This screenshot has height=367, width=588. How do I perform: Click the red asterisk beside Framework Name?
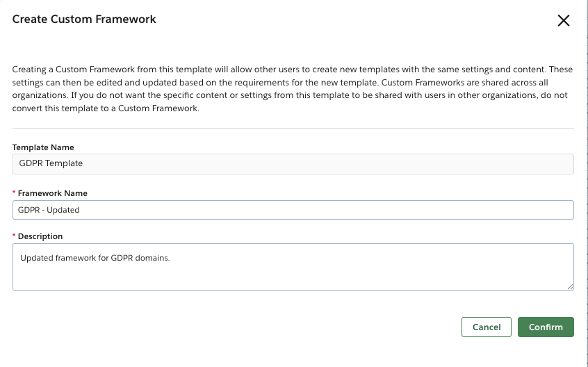point(15,193)
